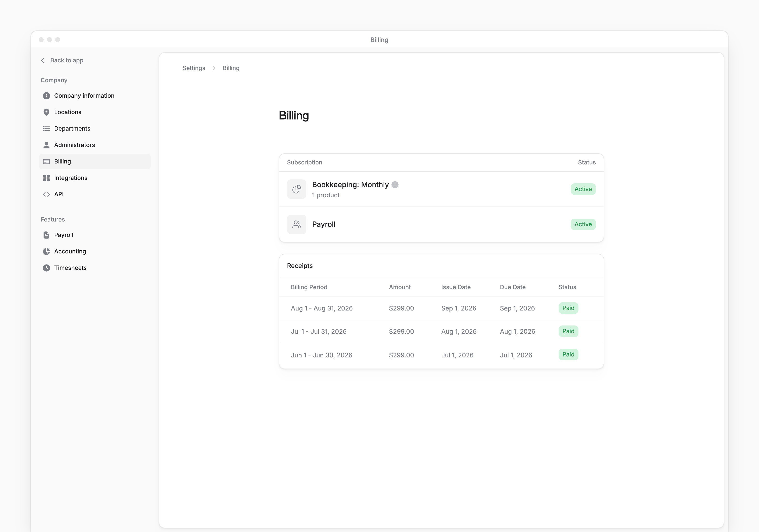
Task: Click Paid badge for Jun 1 - Jun 30 receipt
Action: point(568,355)
